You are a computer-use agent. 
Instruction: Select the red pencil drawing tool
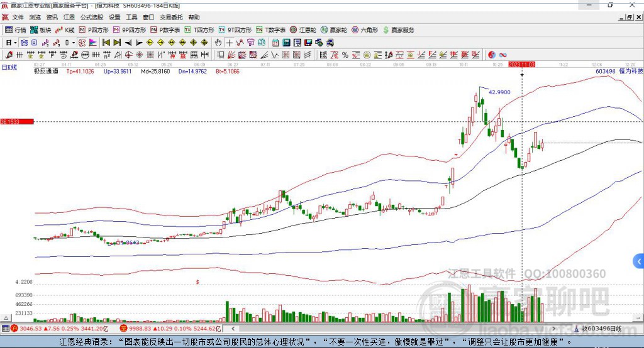click(8, 55)
